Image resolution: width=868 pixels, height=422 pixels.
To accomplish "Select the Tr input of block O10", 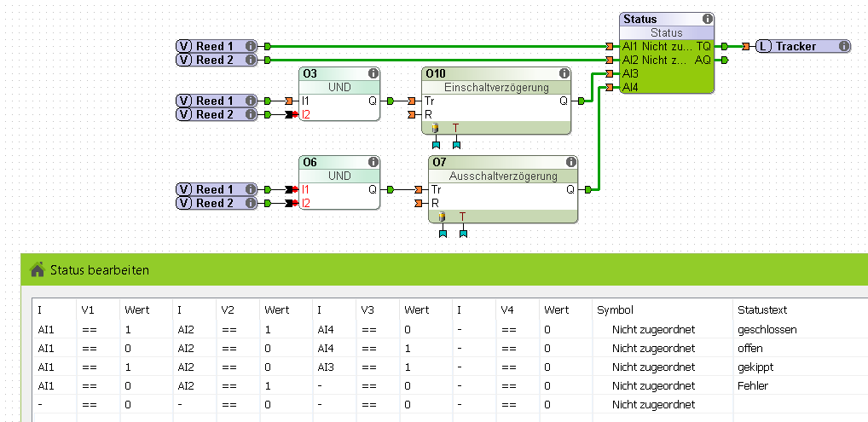I will tap(429, 101).
